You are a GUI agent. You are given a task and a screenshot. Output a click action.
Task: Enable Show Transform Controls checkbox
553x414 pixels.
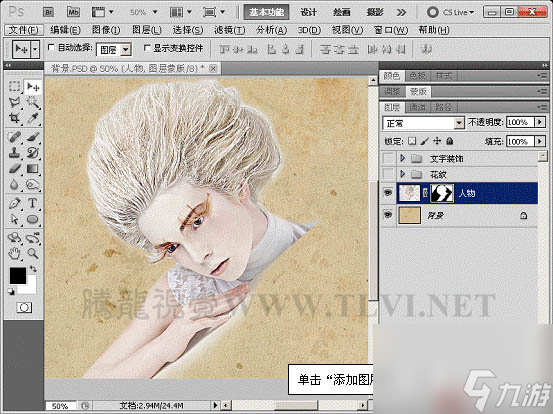(147, 48)
